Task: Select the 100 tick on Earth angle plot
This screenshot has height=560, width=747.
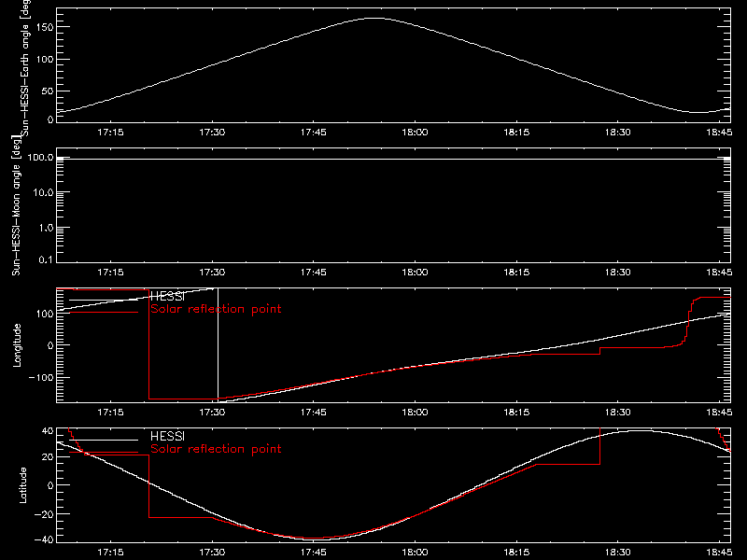Action: coord(44,59)
